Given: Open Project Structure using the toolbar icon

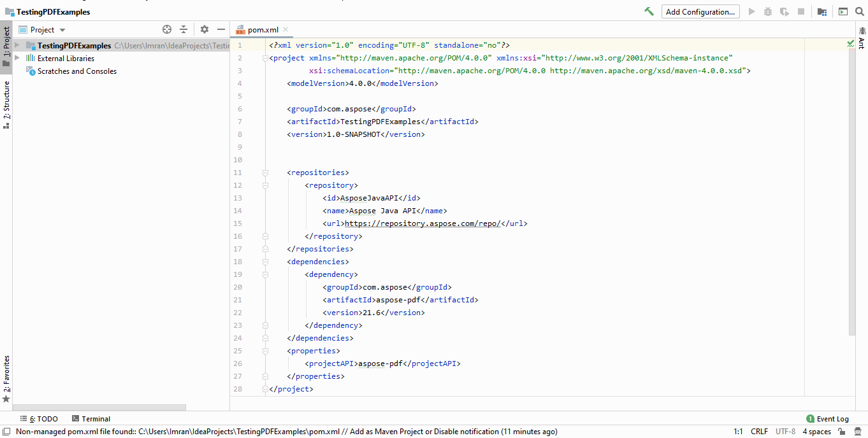Looking at the screenshot, I should pos(821,11).
